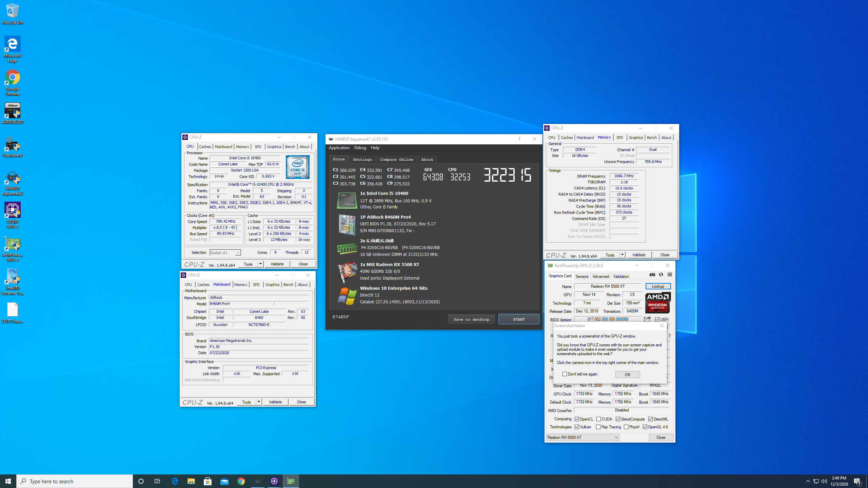
Task: Select the Dashboard desktop icon
Action: coord(13,147)
